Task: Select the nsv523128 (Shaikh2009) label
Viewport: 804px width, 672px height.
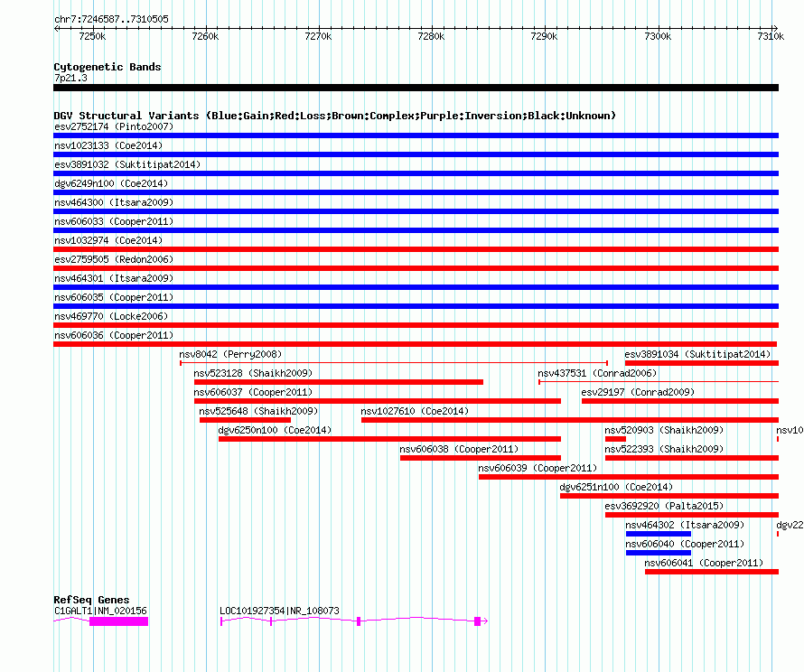Action: click(x=253, y=373)
